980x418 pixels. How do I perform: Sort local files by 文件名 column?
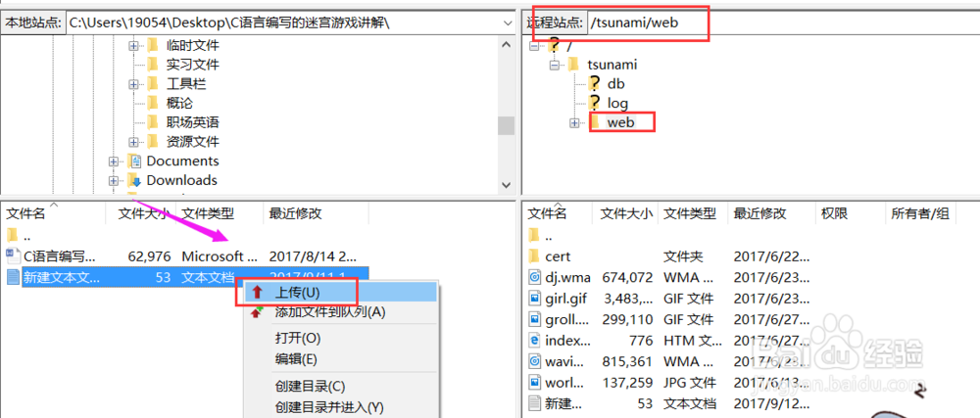click(54, 214)
